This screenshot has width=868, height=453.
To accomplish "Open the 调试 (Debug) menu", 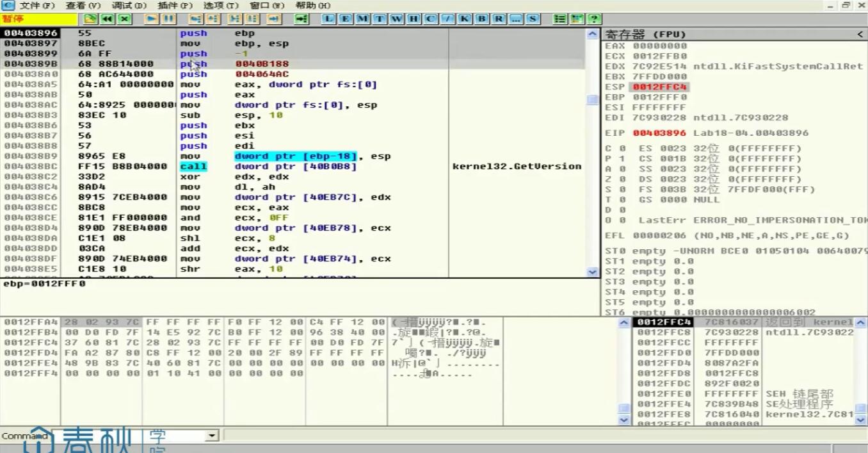I will pos(129,5).
